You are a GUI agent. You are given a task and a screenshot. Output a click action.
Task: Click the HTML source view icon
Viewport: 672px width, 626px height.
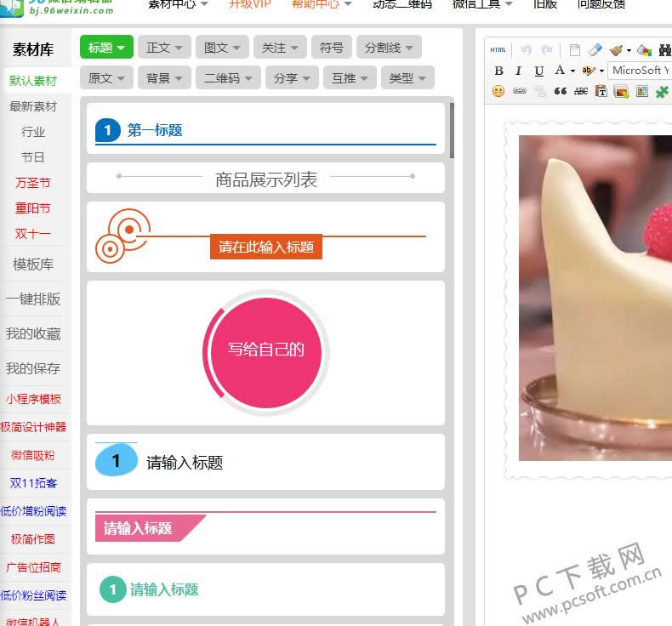(498, 50)
